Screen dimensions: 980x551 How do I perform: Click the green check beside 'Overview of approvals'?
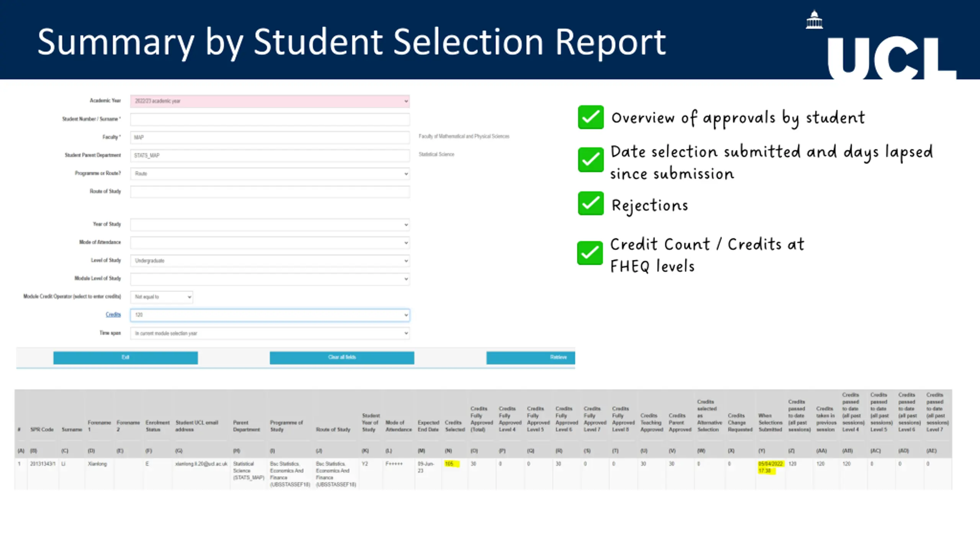tap(591, 117)
